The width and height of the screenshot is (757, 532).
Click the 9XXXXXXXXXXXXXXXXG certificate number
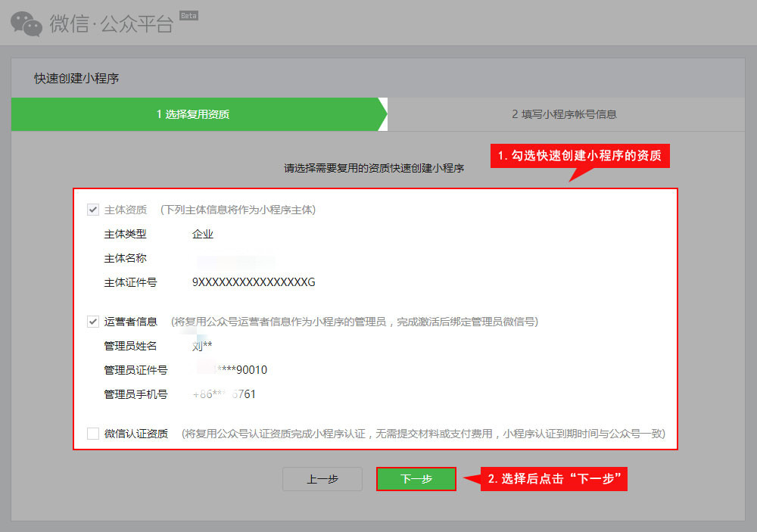pyautogui.click(x=254, y=282)
